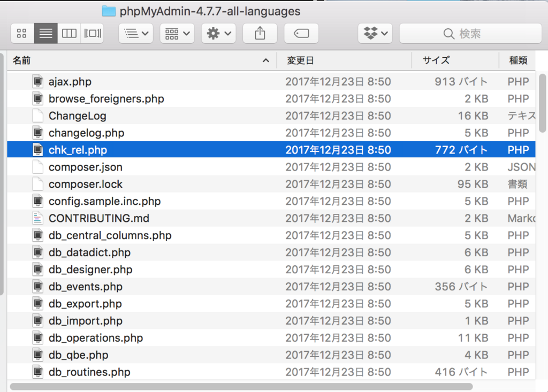548x392 pixels.
Task: Click the 検索 search field
Action: click(470, 34)
